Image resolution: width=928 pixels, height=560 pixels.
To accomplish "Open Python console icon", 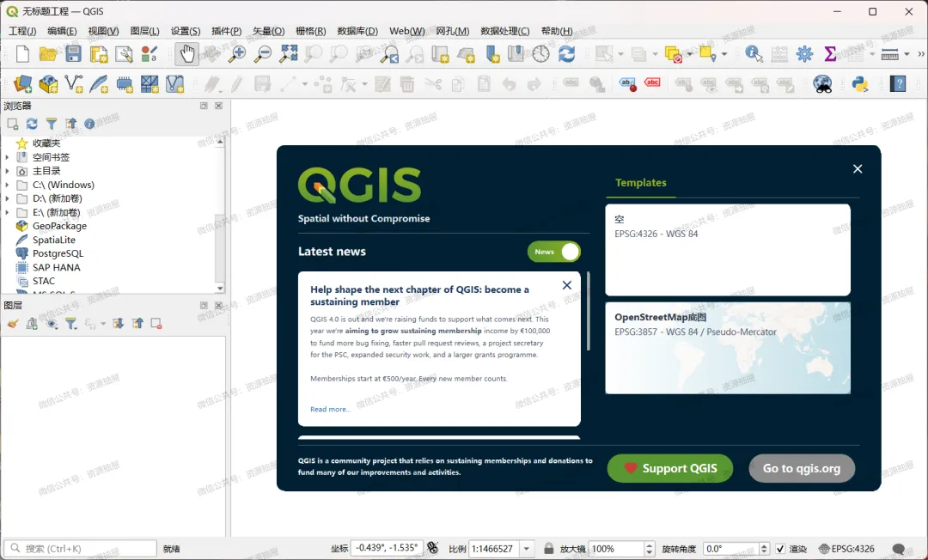I will point(860,84).
